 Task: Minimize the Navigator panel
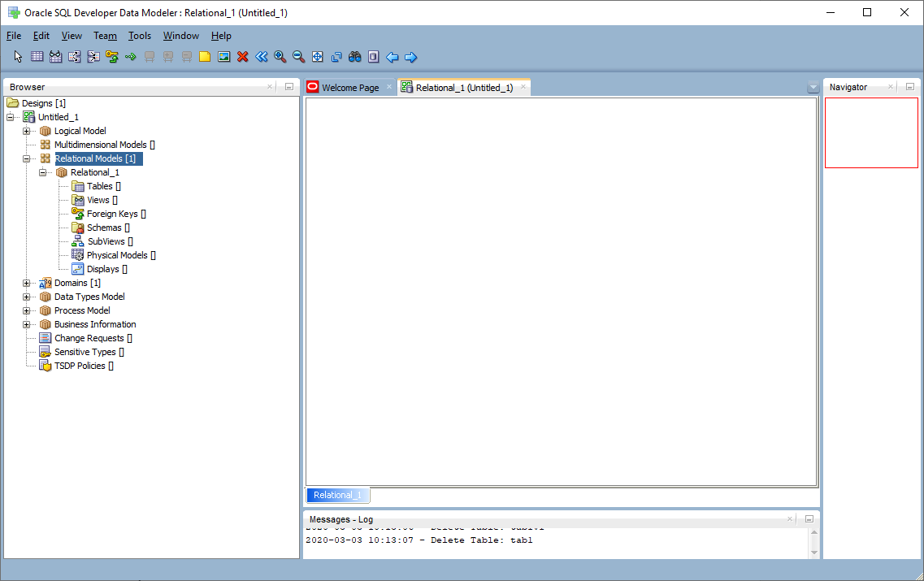(910, 87)
